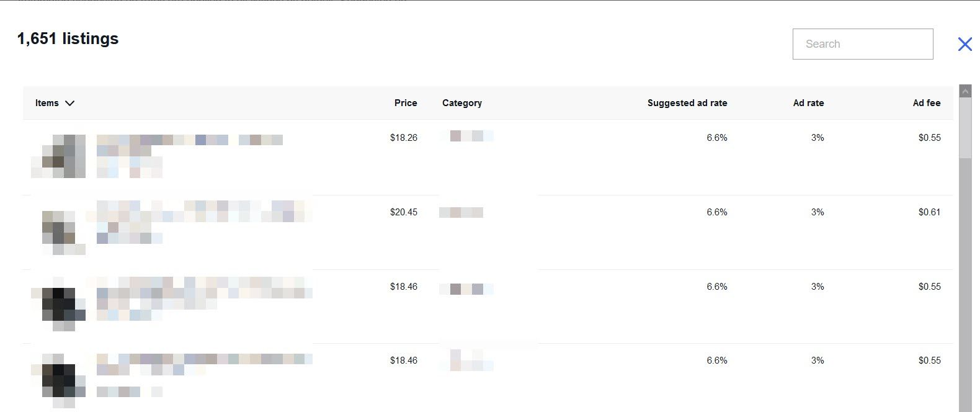Click the category link in the first row
Screen dimensions: 980x412
pos(466,135)
